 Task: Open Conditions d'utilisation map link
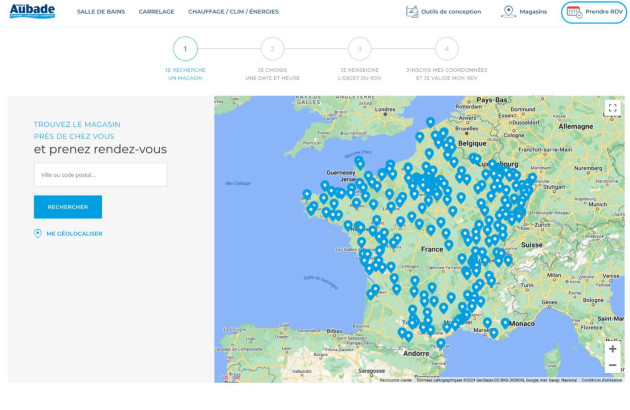point(602,380)
